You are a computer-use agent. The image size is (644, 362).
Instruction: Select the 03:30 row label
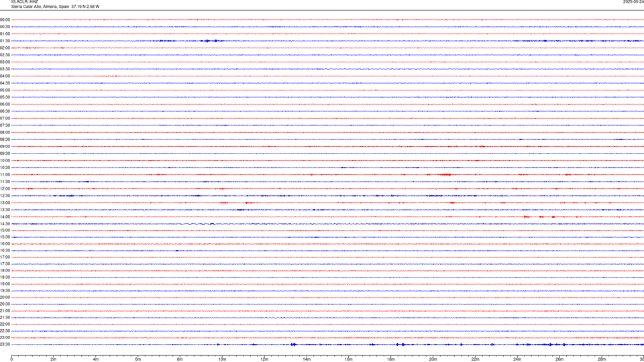5,69
